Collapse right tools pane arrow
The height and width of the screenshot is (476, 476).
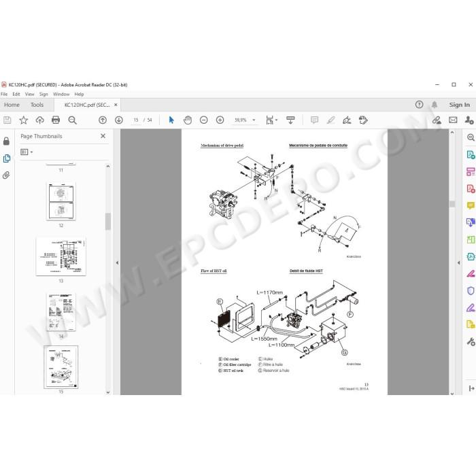[x=459, y=263]
